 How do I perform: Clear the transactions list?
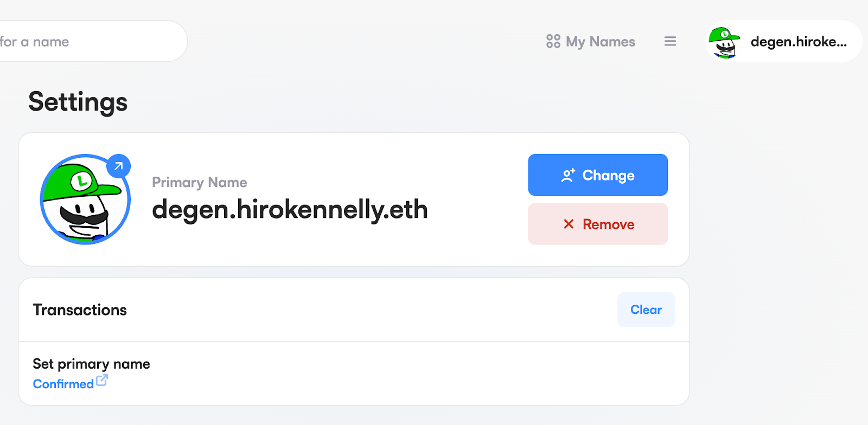[x=646, y=310]
